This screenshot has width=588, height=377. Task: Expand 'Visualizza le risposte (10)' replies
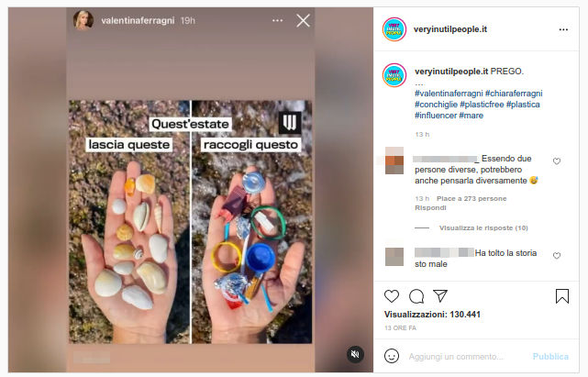point(483,227)
